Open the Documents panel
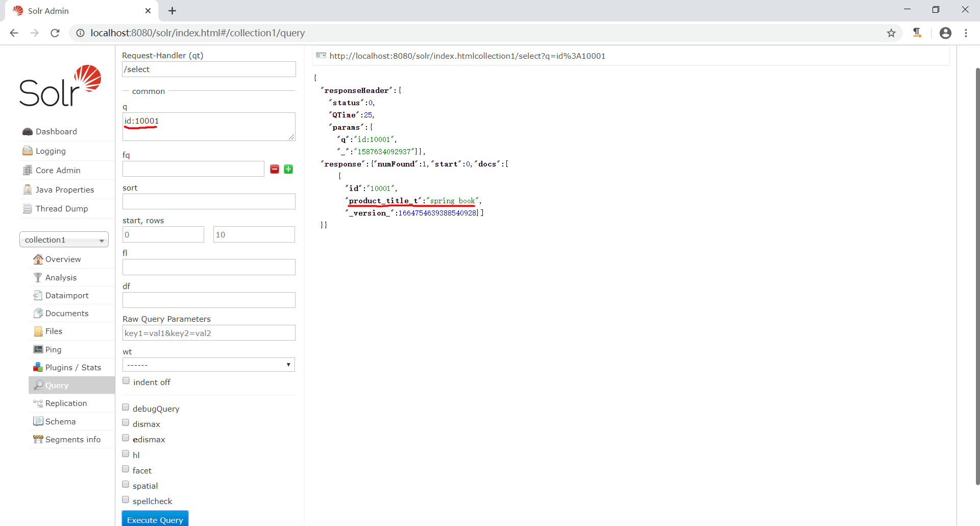980x526 pixels. pos(67,313)
